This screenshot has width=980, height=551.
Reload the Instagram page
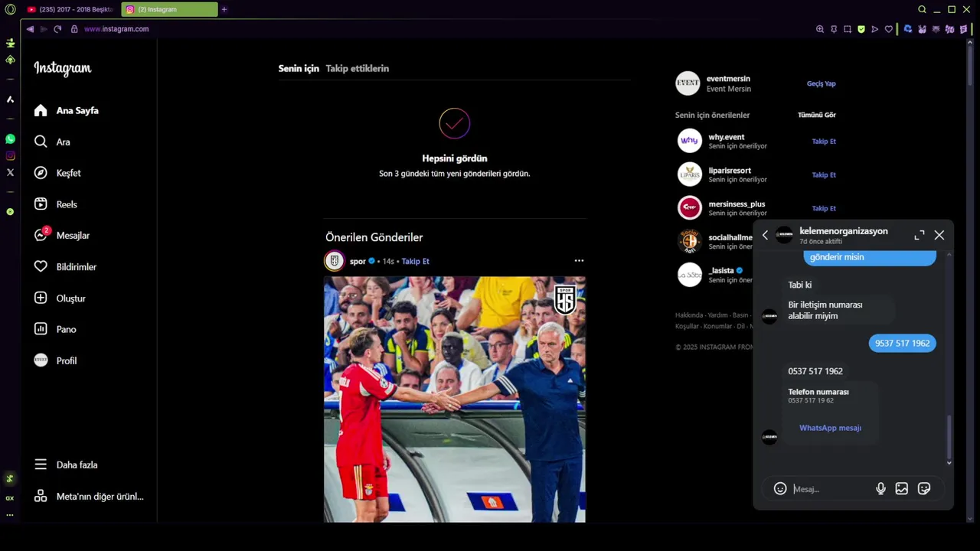pyautogui.click(x=57, y=29)
